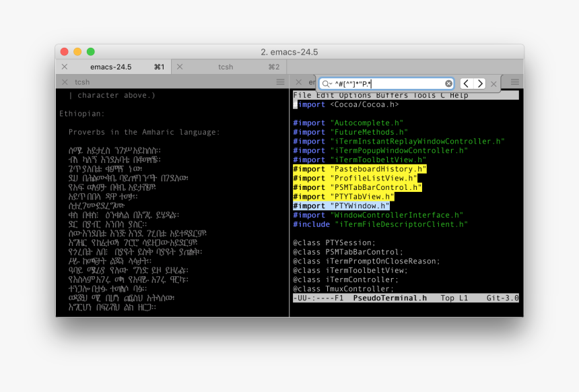Close the find bar
The width and height of the screenshot is (579, 392).
point(493,84)
